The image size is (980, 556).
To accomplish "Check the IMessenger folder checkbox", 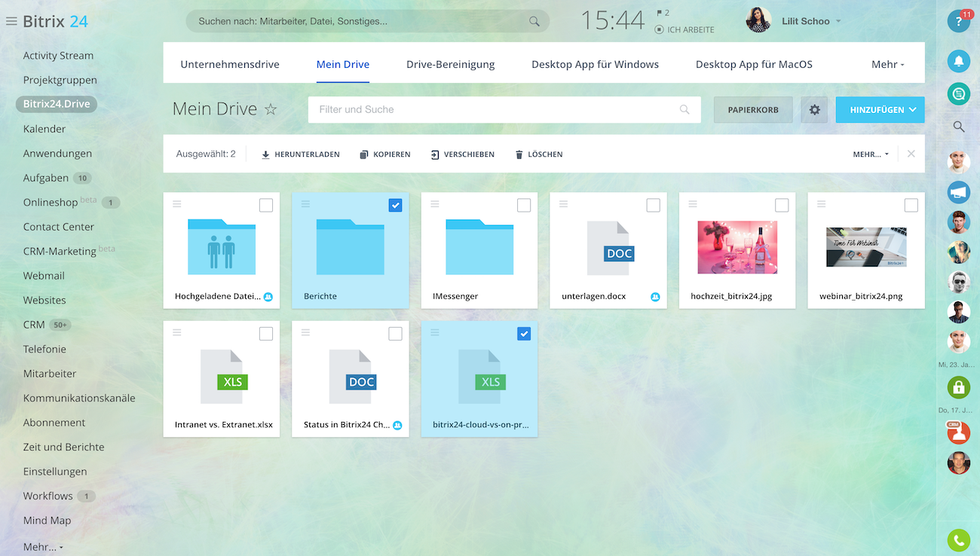I will (x=524, y=205).
